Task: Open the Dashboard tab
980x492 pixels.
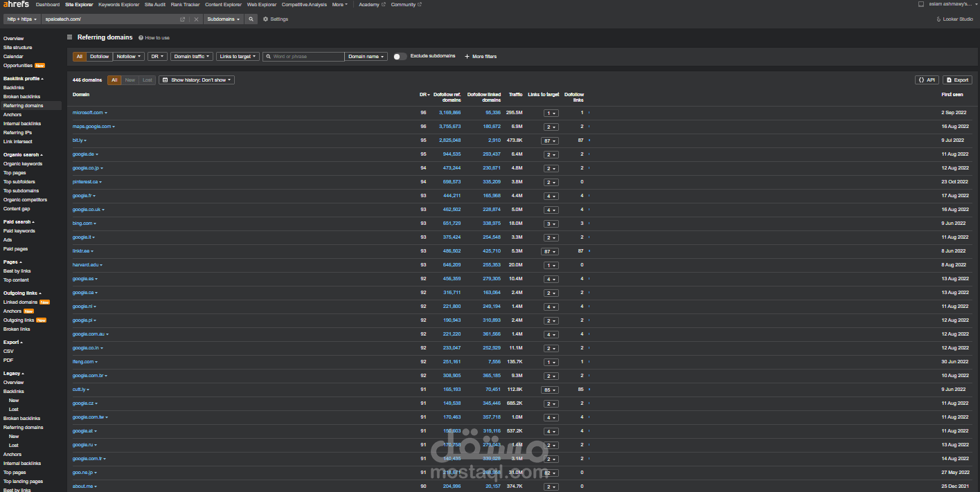Action: click(x=48, y=4)
